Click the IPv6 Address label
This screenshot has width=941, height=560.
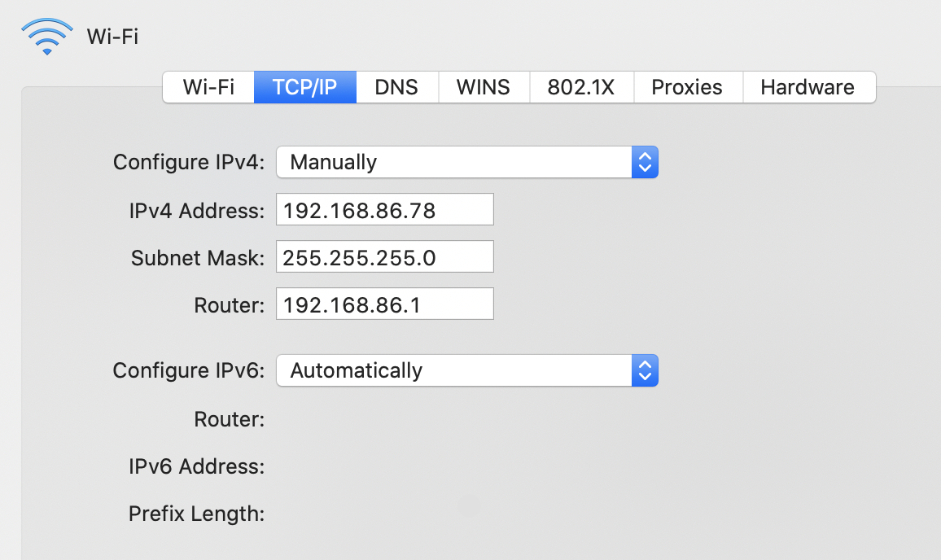point(196,466)
